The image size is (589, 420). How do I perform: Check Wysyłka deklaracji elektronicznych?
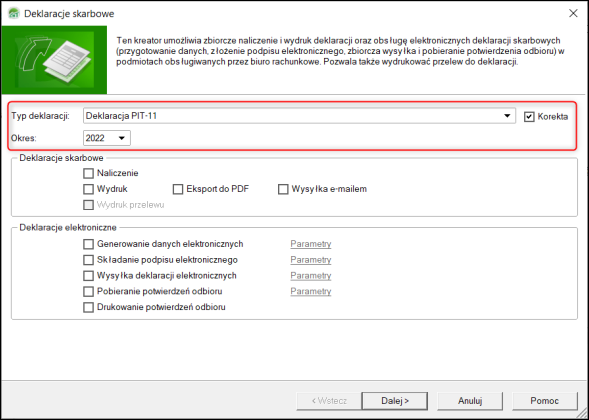click(x=88, y=276)
